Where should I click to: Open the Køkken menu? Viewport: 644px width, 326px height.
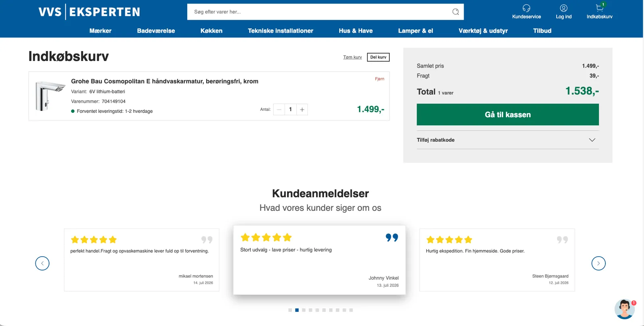click(211, 31)
